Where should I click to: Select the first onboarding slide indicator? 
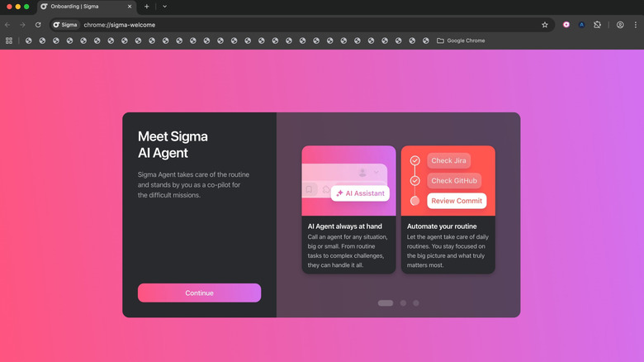[386, 303]
